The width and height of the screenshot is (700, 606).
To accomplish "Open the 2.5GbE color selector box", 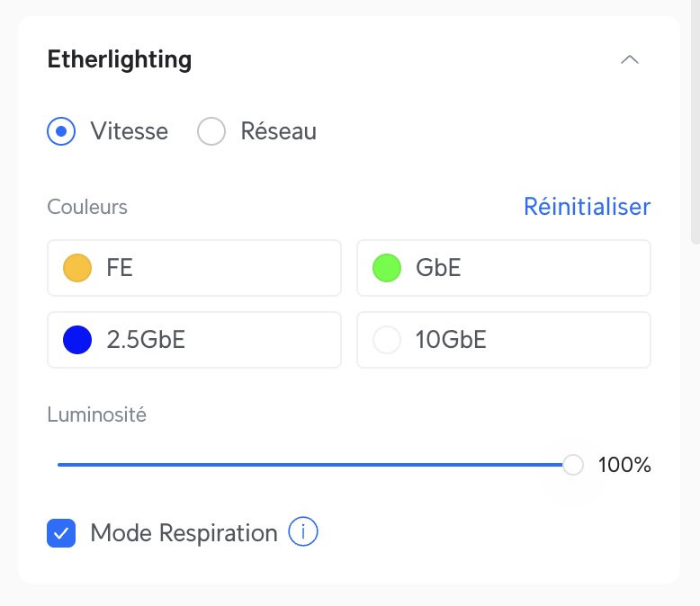I will (x=194, y=340).
